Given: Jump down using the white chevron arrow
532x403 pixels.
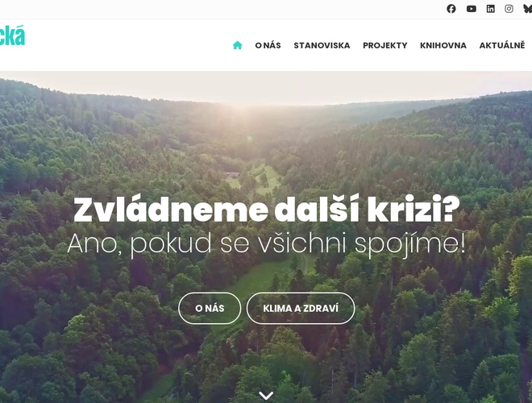Looking at the screenshot, I should tap(266, 396).
